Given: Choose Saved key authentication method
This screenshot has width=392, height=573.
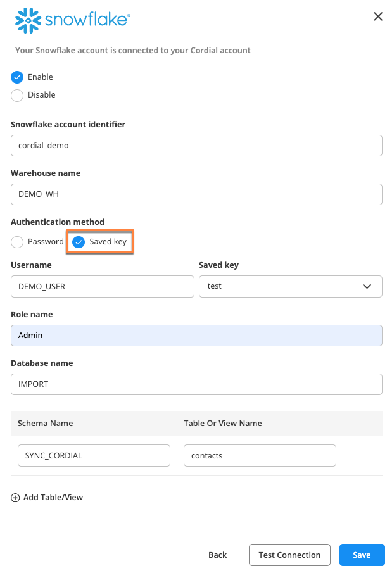Looking at the screenshot, I should [x=79, y=242].
